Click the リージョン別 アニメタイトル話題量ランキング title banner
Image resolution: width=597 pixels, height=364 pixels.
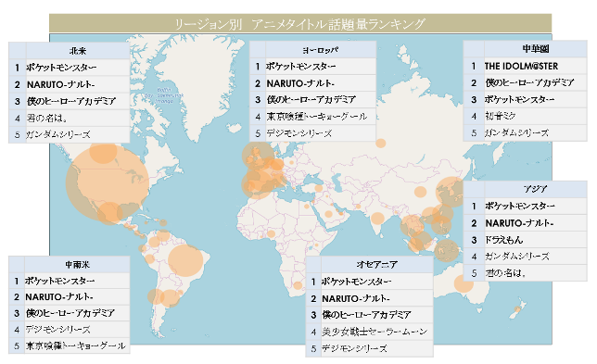click(x=300, y=23)
